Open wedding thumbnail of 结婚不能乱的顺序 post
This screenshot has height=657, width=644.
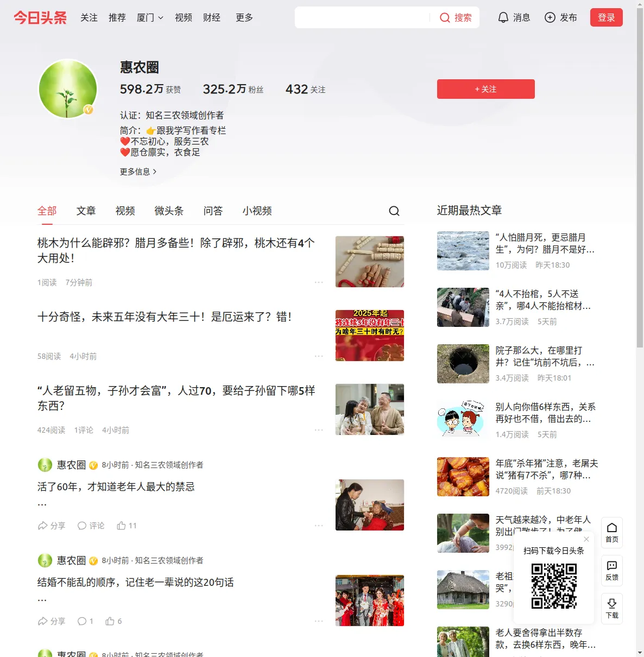[x=370, y=601]
